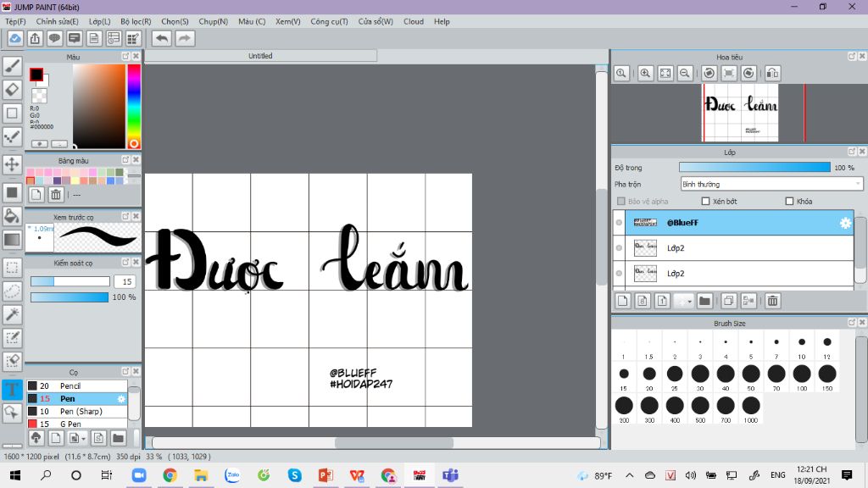Click the export/share icon in toolbar
This screenshot has height=488, width=868.
pyautogui.click(x=35, y=38)
